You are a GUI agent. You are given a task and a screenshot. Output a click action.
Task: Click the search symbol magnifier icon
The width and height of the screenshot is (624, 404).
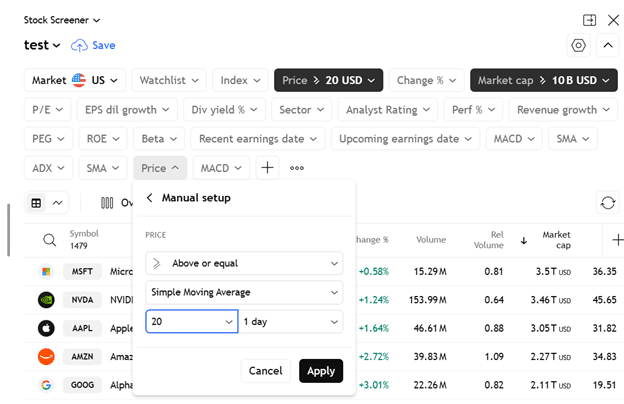(49, 240)
